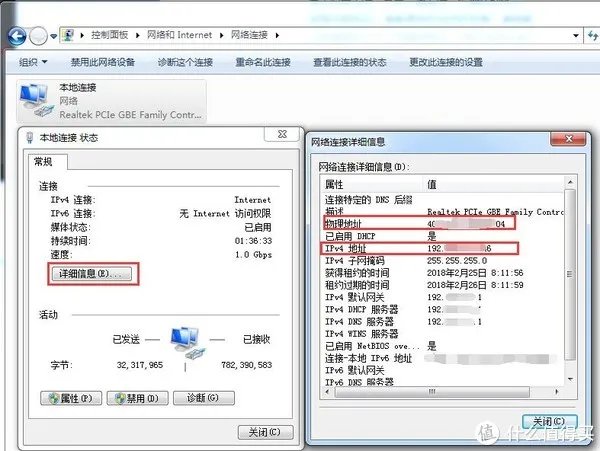
Task: Expand the arrow after 网络连接 breadcrumb
Action: click(x=277, y=36)
